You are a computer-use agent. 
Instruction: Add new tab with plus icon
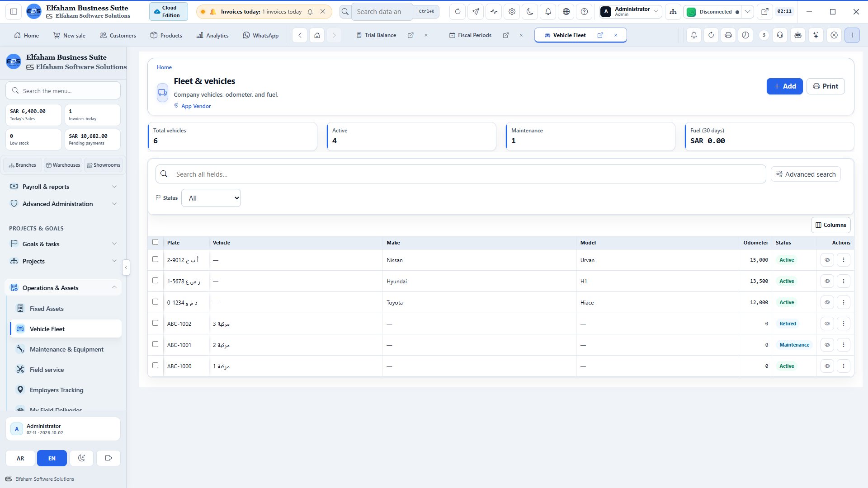click(x=852, y=35)
